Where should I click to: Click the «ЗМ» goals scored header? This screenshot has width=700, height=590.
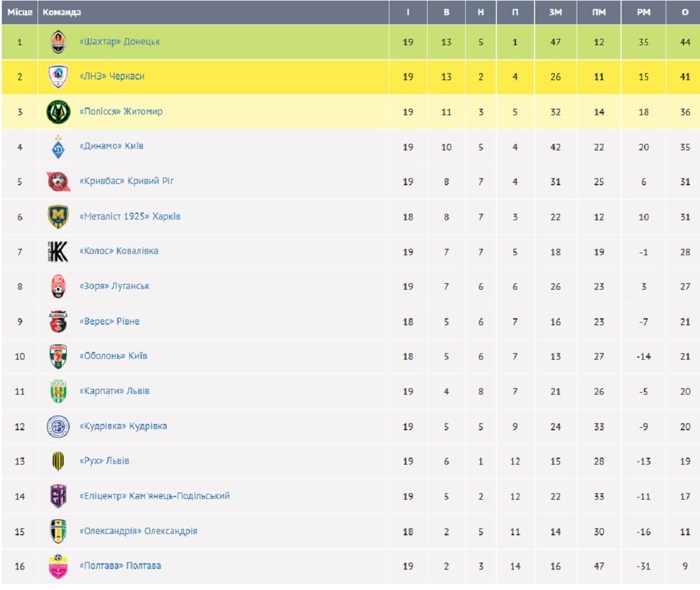tap(556, 12)
